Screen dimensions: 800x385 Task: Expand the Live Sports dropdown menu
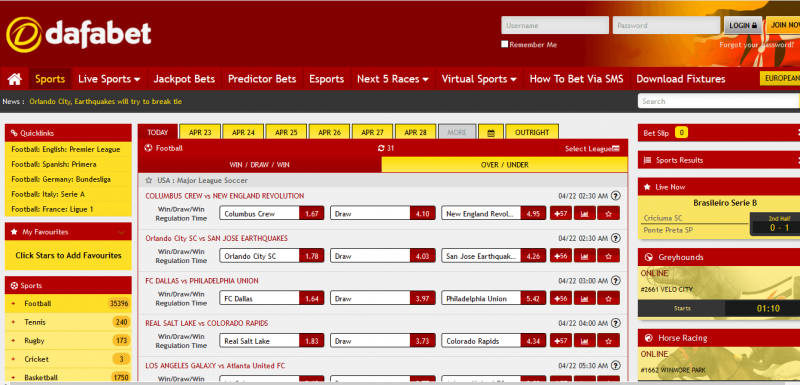pyautogui.click(x=109, y=79)
